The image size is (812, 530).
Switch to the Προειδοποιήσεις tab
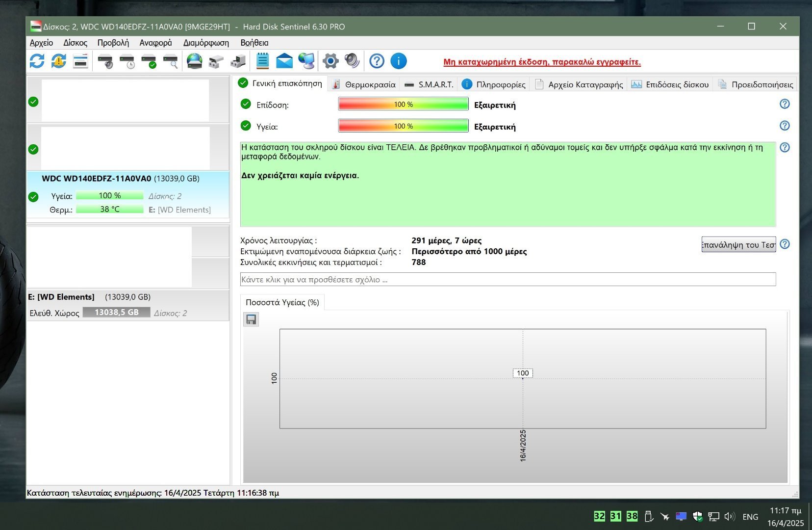coord(756,84)
